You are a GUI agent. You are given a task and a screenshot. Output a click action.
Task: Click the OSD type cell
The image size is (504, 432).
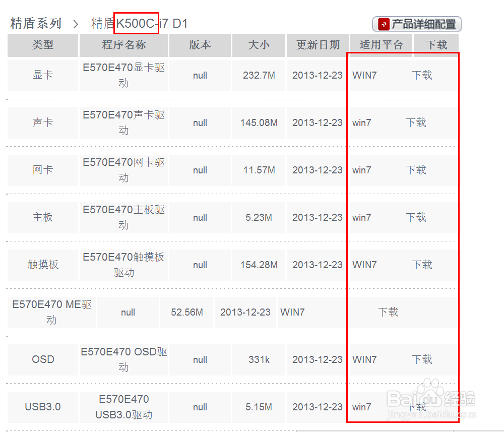[x=43, y=359]
